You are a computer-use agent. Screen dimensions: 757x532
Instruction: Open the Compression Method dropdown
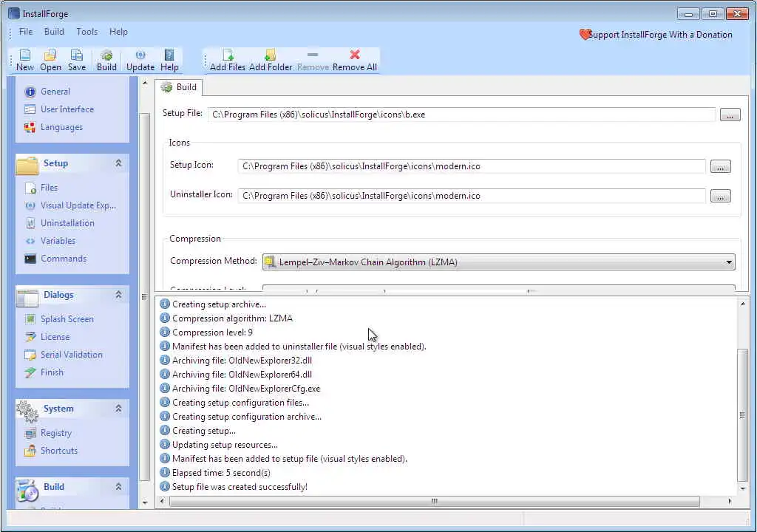point(498,262)
